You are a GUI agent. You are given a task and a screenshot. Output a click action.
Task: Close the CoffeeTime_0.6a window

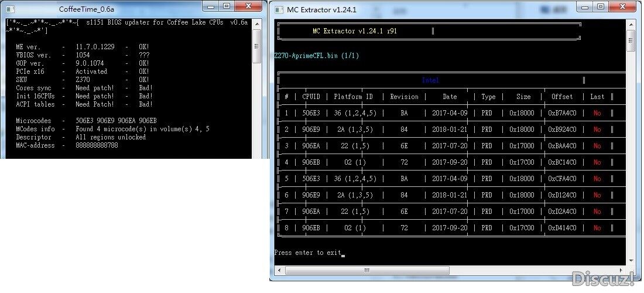coord(248,6)
